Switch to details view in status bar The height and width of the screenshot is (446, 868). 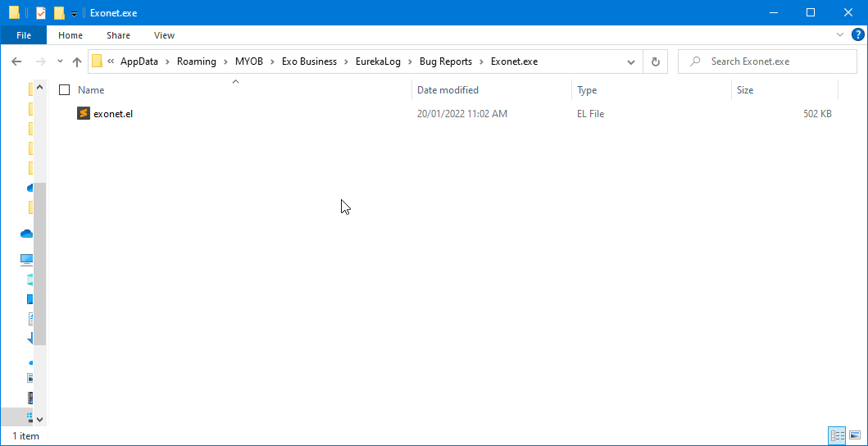coord(837,436)
